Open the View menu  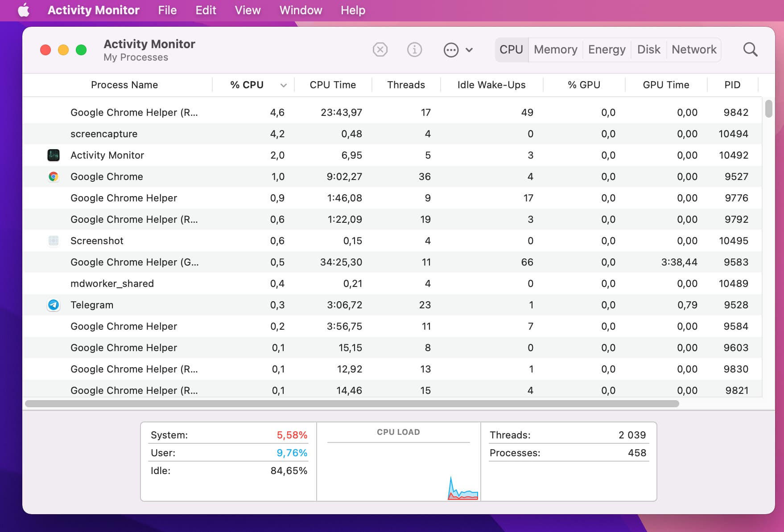point(248,10)
